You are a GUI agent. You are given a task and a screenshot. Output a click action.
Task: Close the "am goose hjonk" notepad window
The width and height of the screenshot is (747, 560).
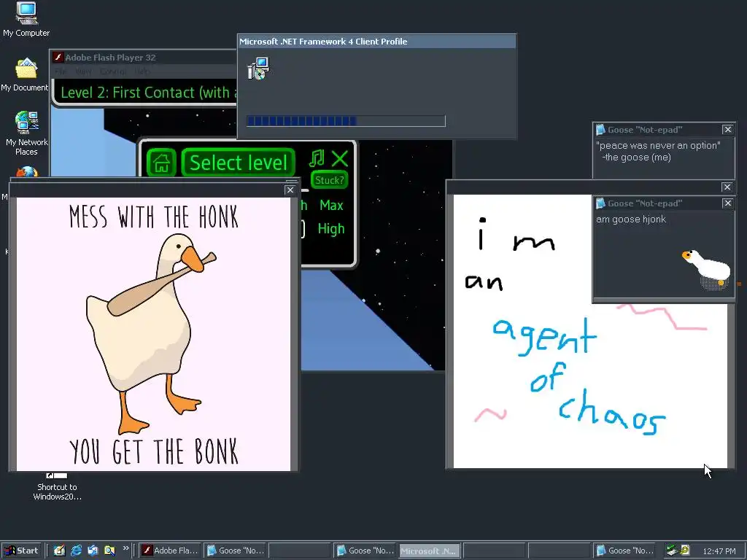tap(727, 203)
